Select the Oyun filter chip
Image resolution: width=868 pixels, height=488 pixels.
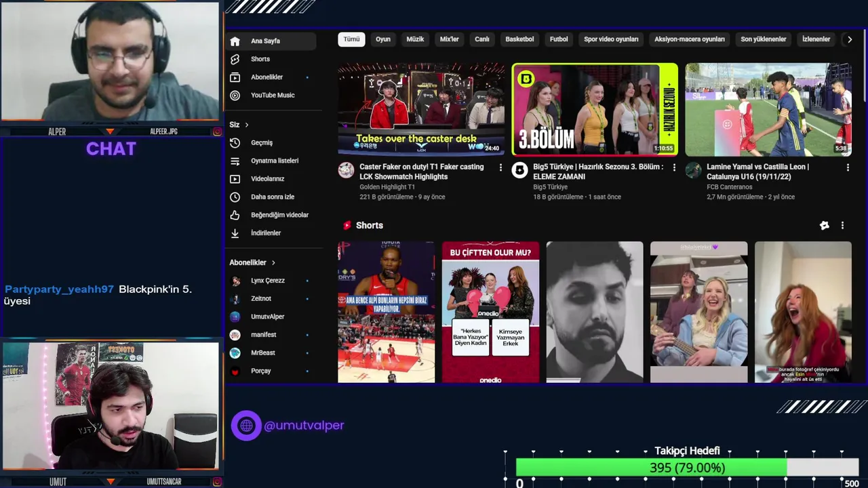pos(383,39)
